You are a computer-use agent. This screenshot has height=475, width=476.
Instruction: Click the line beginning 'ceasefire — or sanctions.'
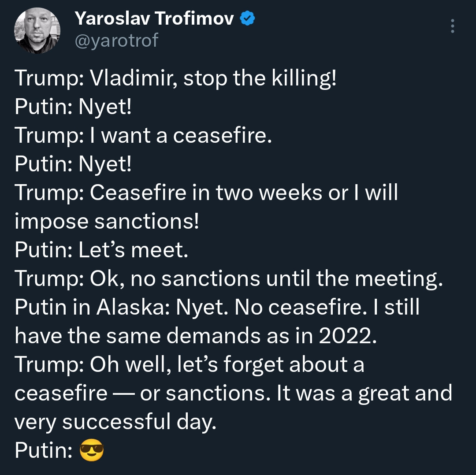(234, 393)
